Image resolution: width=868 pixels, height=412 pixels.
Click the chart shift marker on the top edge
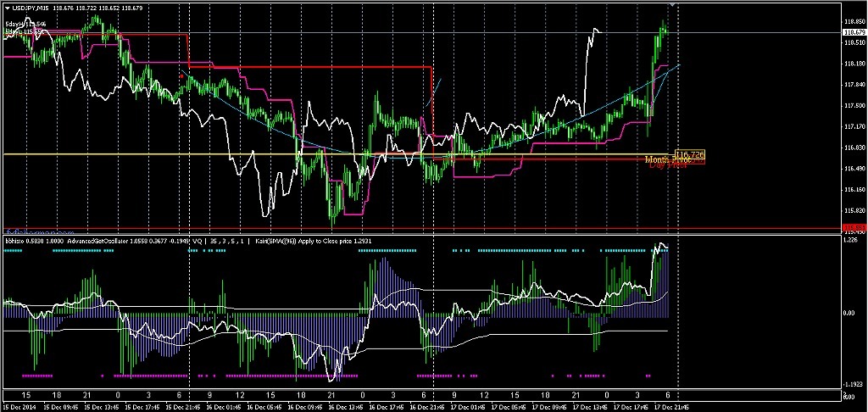click(674, 4)
